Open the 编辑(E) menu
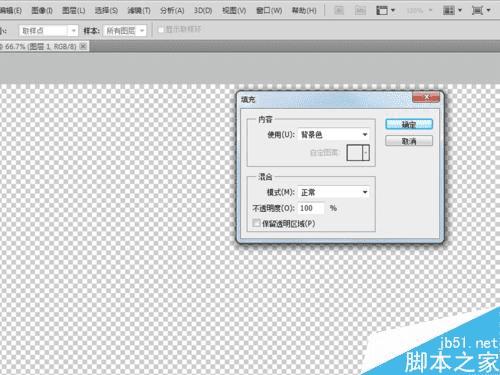Screen dimensions: 500x375 point(10,10)
